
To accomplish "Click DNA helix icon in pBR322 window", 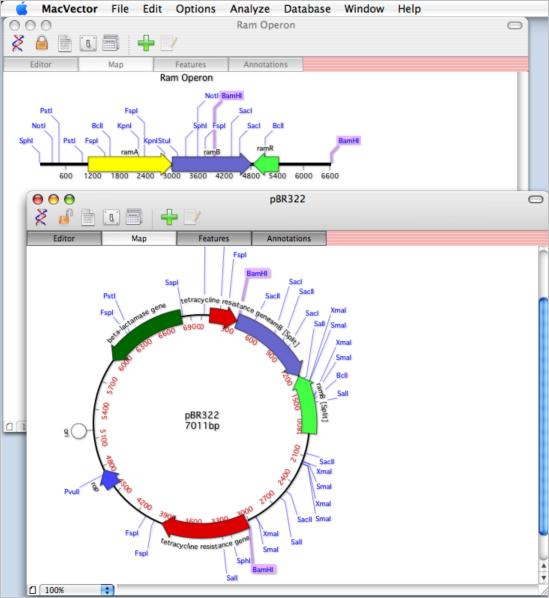I will (x=41, y=217).
